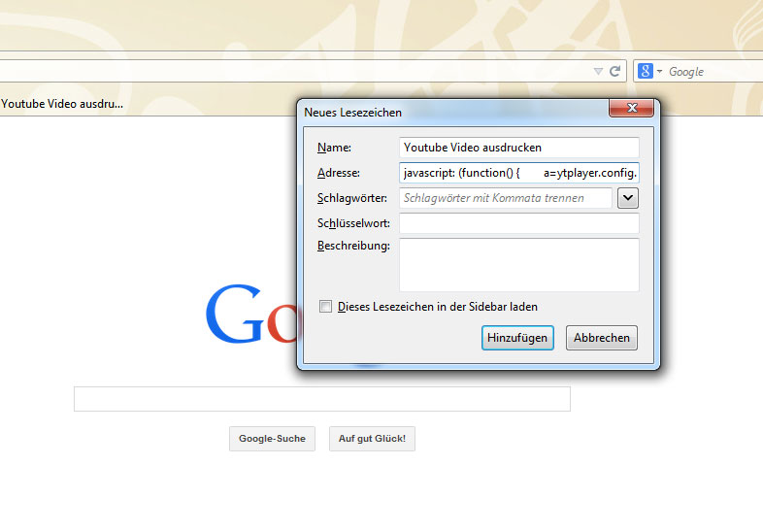The height and width of the screenshot is (532, 763).
Task: Open the 'Youtube Video ausdru...' bookmark
Action: tap(62, 104)
